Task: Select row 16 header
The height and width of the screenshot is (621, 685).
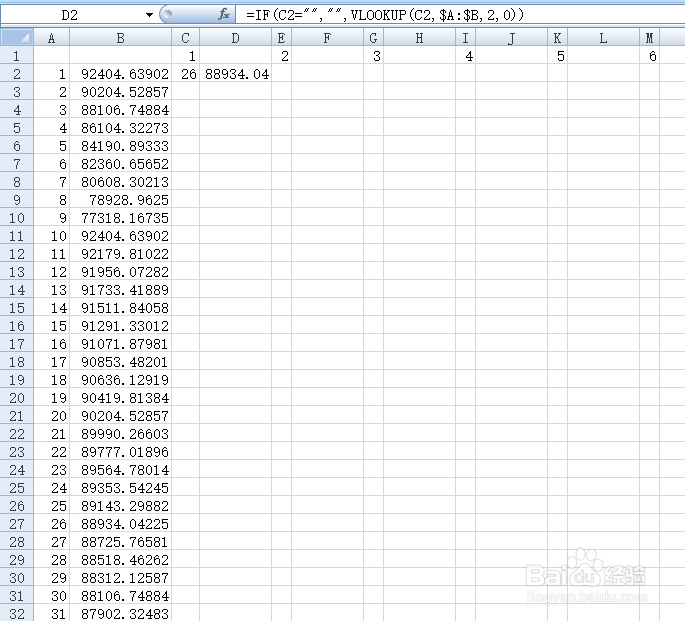Action: pos(17,326)
